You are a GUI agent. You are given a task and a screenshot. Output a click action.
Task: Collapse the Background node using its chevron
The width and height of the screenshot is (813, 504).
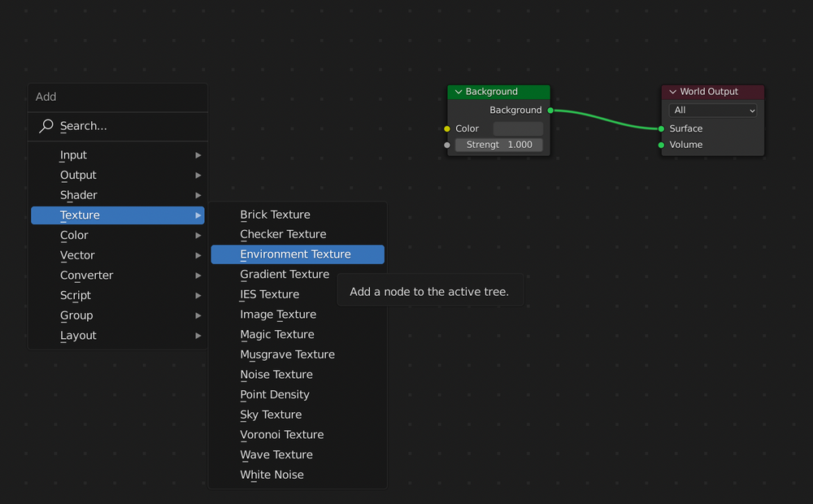pos(459,92)
